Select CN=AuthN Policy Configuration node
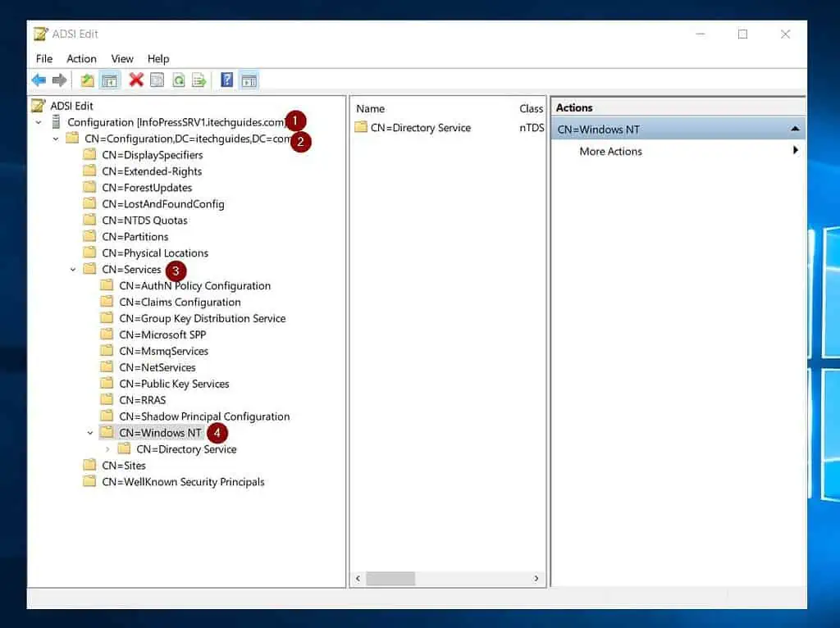 [x=194, y=285]
